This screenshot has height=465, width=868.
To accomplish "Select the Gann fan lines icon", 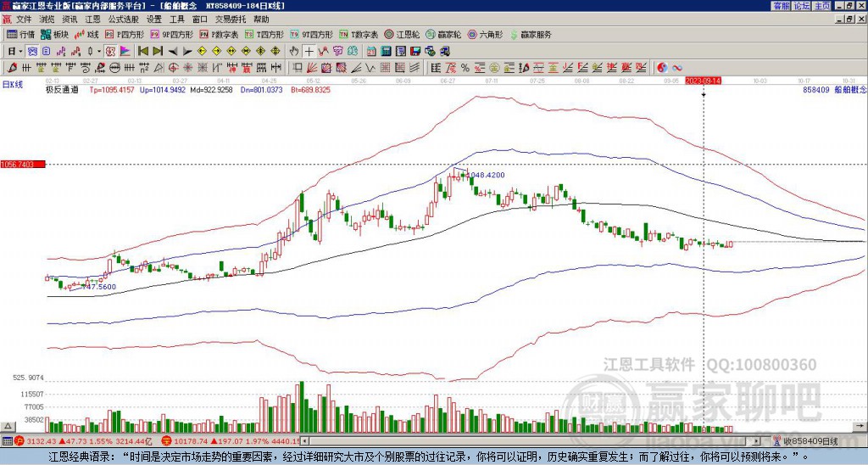I will pyautogui.click(x=312, y=68).
